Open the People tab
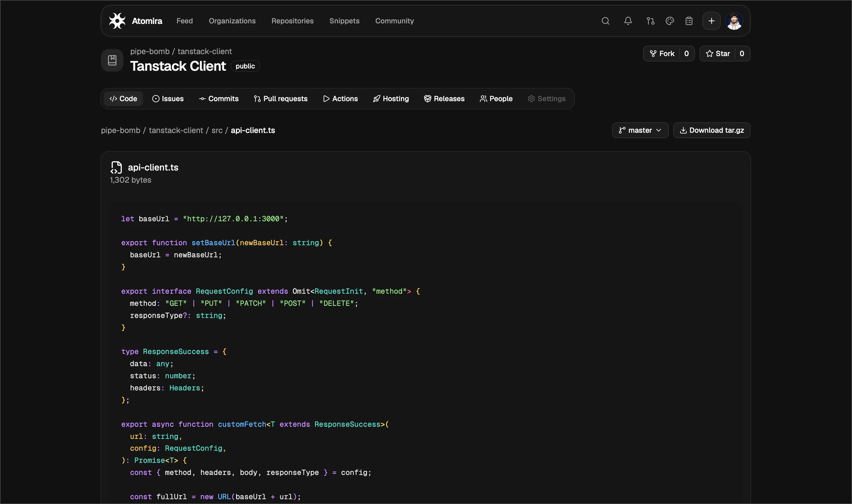The image size is (852, 504). [x=496, y=99]
